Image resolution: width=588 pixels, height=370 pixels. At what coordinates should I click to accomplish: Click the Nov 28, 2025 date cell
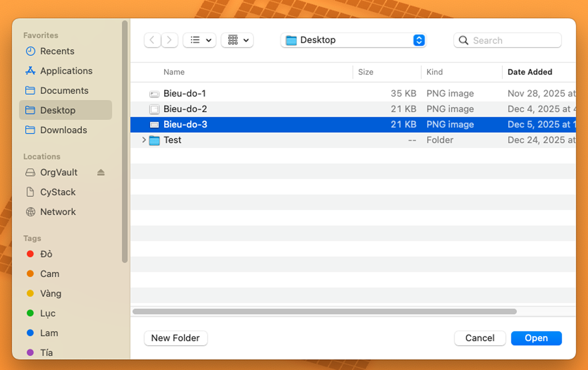541,93
